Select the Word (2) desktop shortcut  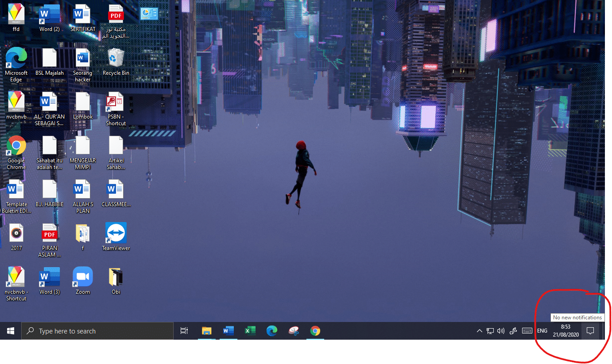coord(49,18)
